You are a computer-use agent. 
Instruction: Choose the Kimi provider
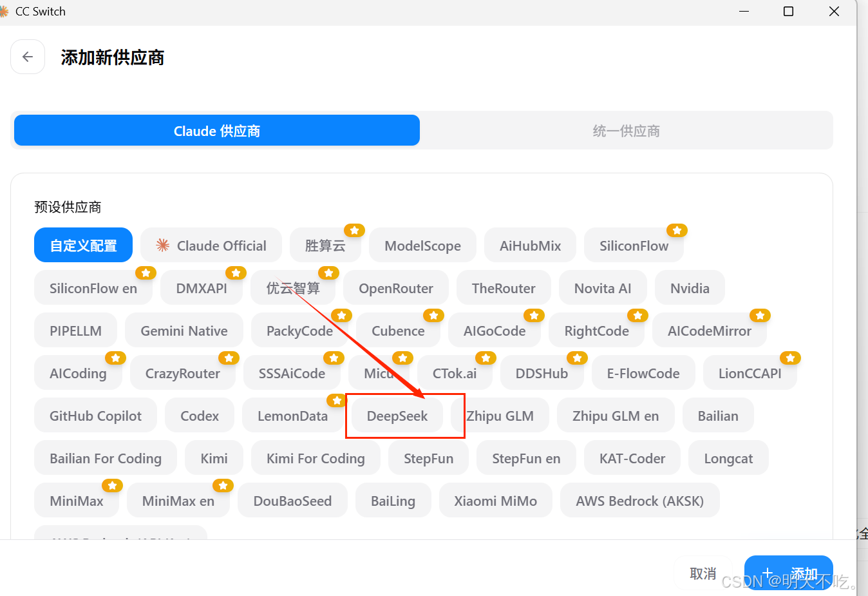tap(214, 458)
